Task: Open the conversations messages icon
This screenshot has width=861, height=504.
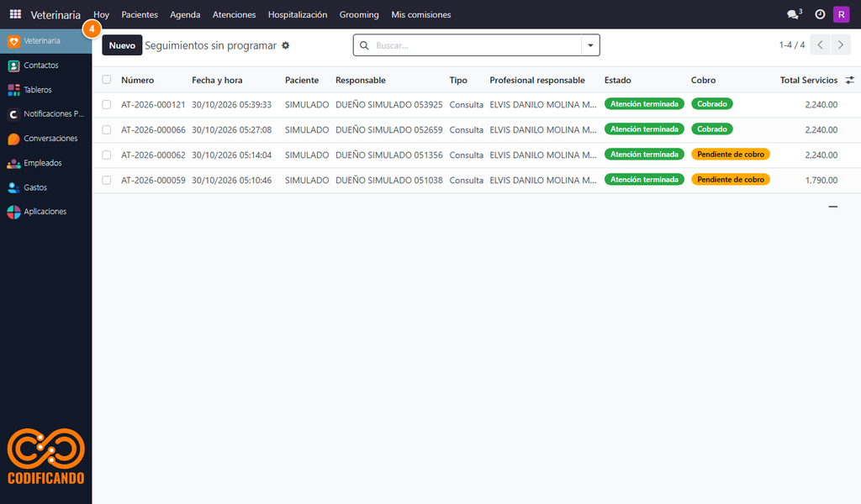Action: 794,14
